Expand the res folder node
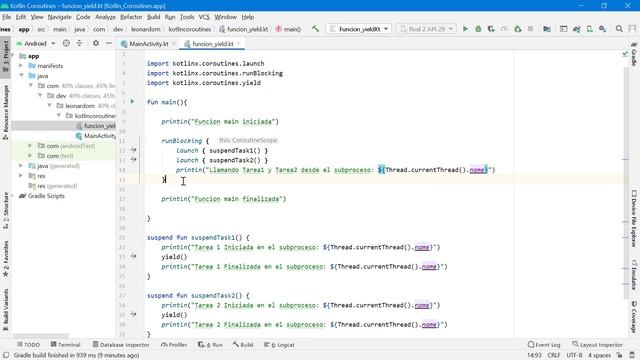Viewport: 640px width, 360px height. click(x=21, y=176)
